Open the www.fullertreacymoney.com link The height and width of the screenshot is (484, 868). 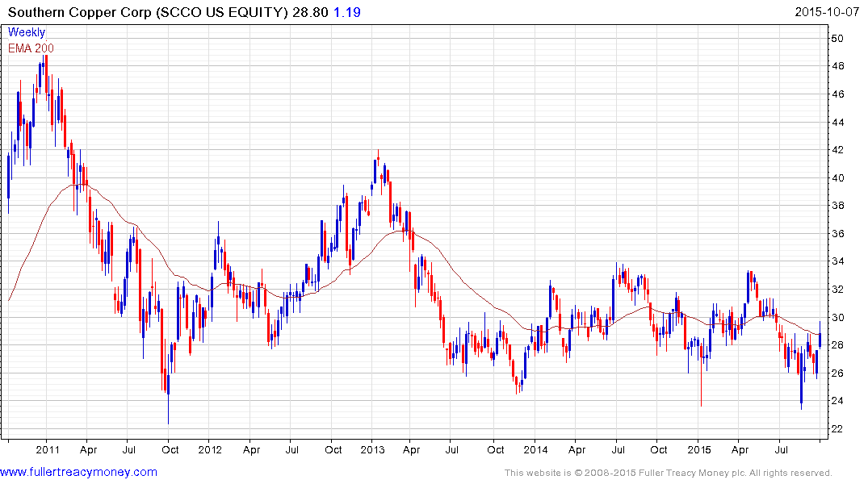(x=78, y=473)
